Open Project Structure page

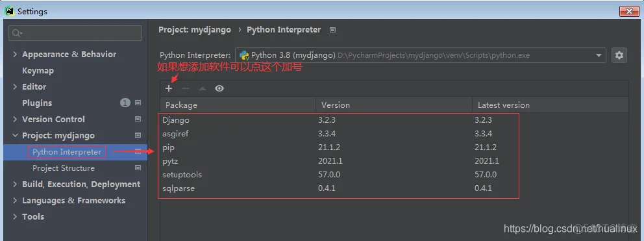click(64, 168)
